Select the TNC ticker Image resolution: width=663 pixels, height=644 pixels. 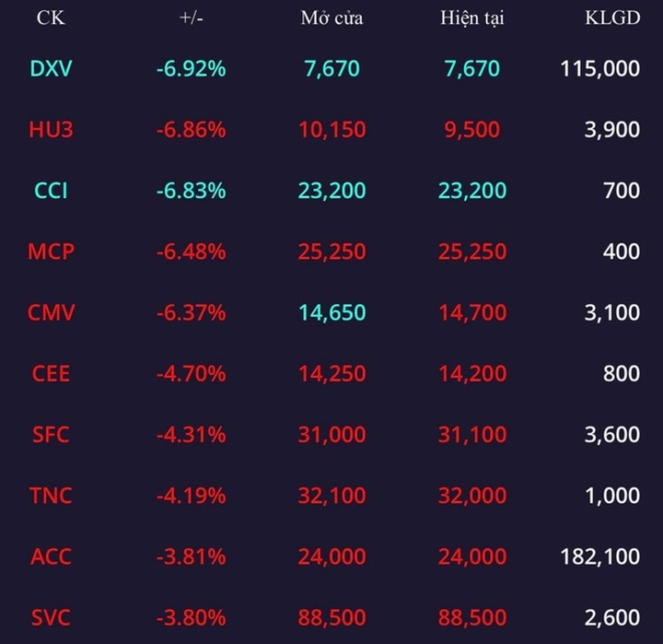(51, 496)
